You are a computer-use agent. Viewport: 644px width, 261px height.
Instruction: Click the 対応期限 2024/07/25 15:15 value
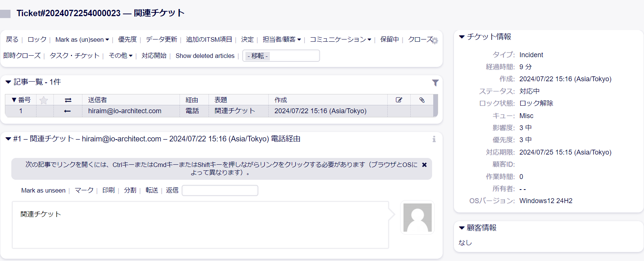click(565, 152)
